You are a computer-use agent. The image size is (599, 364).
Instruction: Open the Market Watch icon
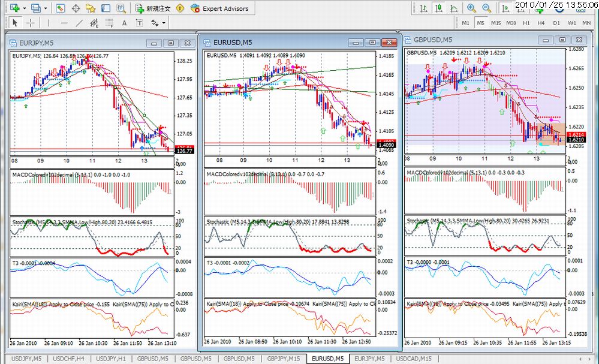[x=60, y=8]
